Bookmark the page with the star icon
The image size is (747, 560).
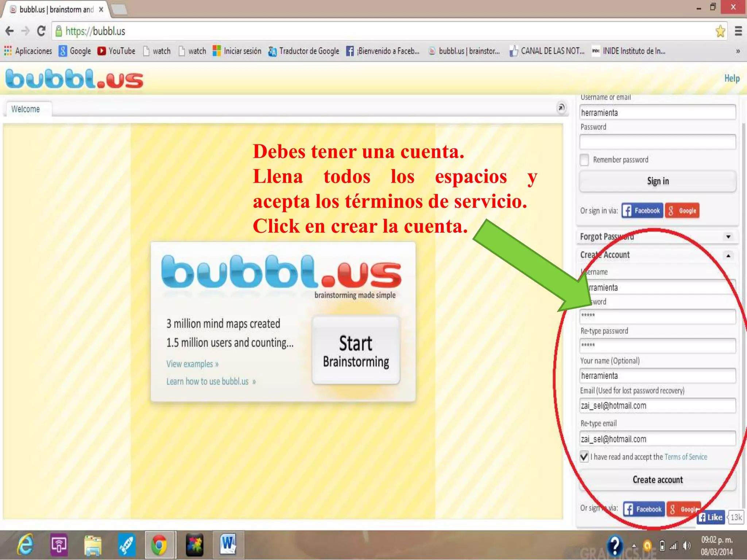pyautogui.click(x=720, y=31)
